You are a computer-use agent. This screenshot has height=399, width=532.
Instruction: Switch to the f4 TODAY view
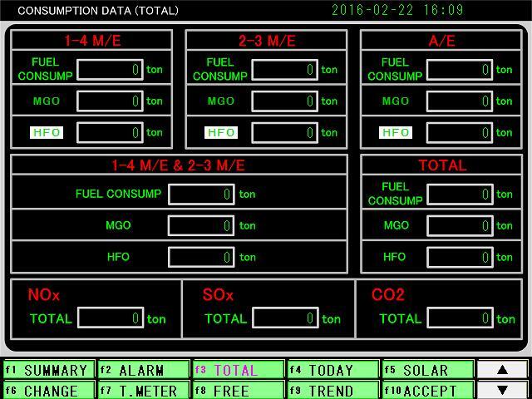(332, 370)
